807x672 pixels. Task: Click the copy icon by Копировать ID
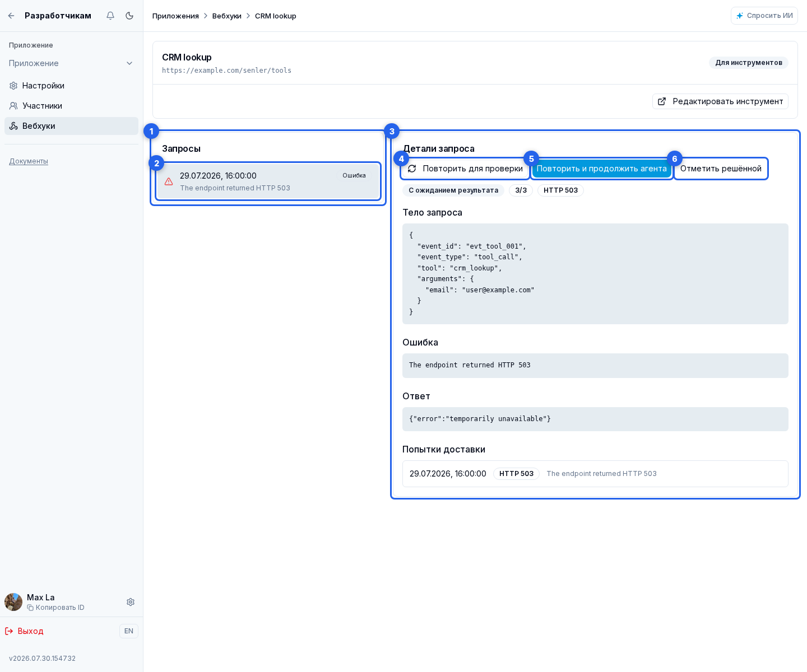[x=30, y=608]
